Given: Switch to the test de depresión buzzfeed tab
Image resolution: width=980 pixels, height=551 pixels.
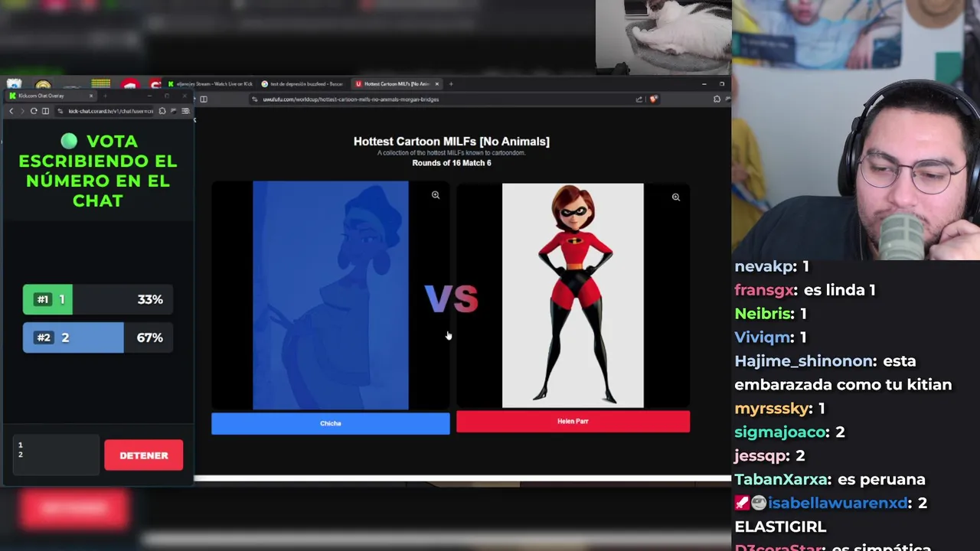Looking at the screenshot, I should [x=304, y=83].
